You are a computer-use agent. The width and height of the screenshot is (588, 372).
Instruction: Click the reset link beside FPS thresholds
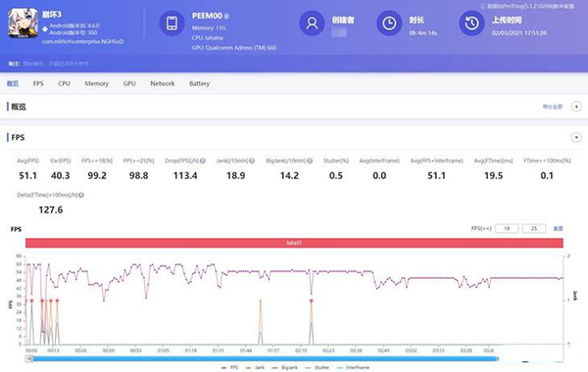click(x=559, y=228)
